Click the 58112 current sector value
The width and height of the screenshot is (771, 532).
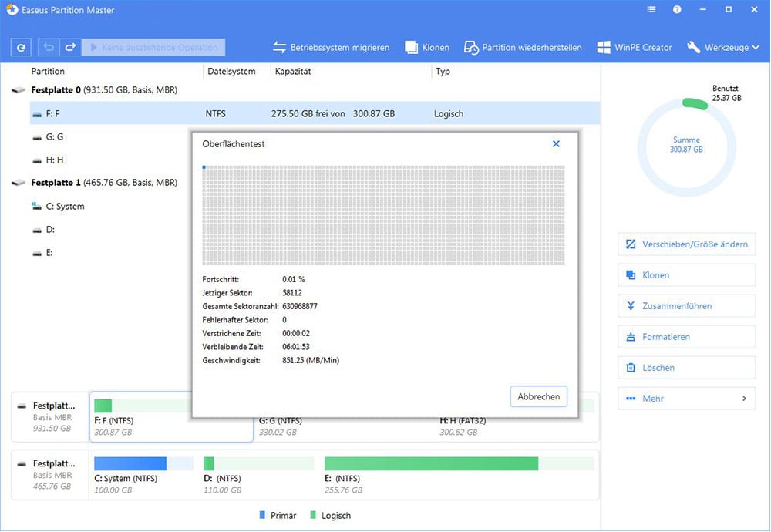tap(292, 292)
